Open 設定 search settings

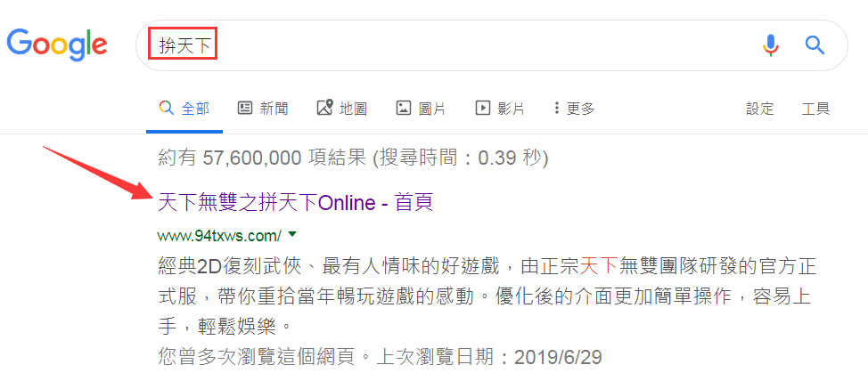(760, 109)
